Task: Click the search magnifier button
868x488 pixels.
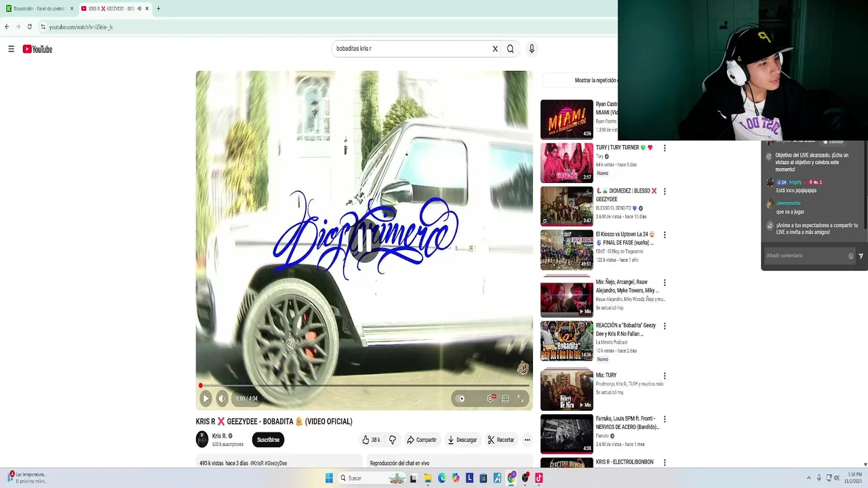Action: tap(511, 49)
